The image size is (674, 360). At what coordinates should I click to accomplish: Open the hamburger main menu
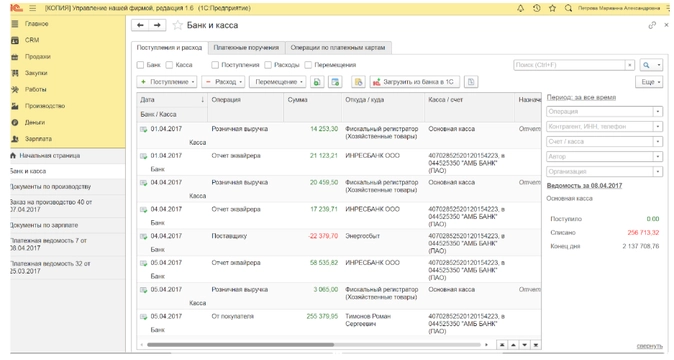click(x=33, y=8)
